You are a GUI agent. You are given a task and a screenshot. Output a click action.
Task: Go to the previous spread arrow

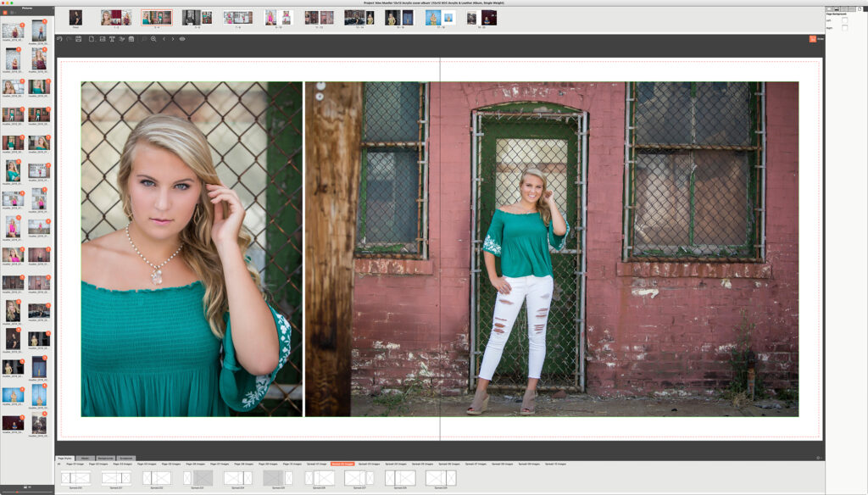pyautogui.click(x=164, y=39)
